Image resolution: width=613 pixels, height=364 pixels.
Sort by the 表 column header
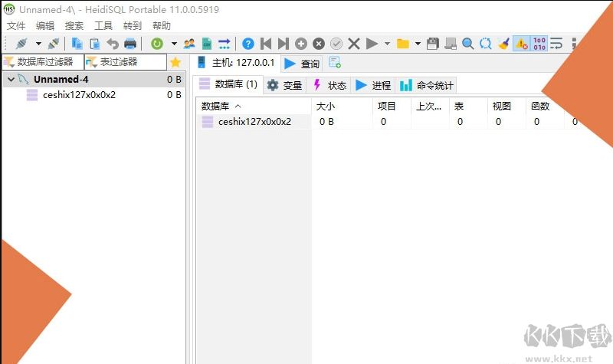469,106
